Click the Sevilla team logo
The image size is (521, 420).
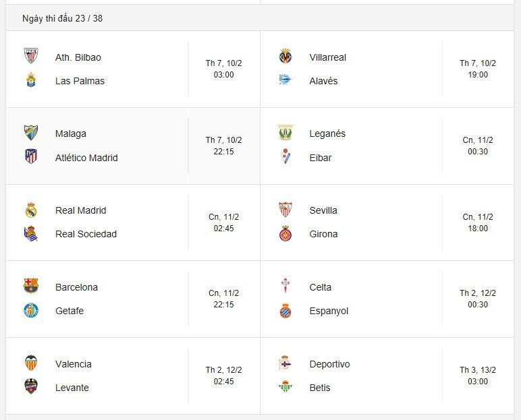click(285, 210)
